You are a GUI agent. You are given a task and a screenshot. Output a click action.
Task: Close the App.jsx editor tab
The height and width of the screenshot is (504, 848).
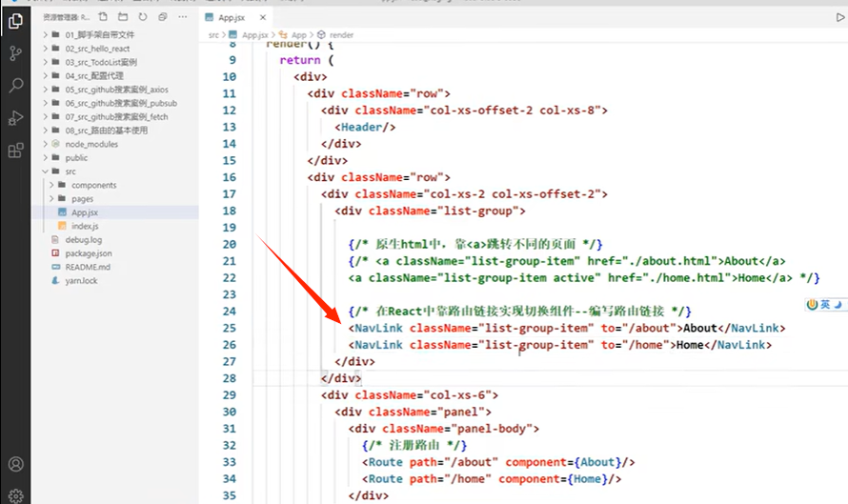[x=263, y=17]
